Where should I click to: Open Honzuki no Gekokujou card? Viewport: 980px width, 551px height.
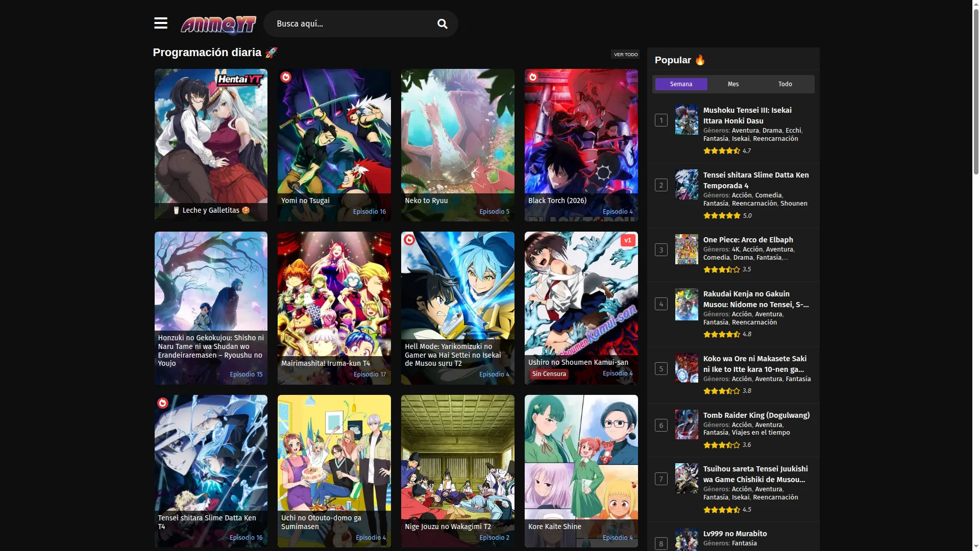[211, 308]
